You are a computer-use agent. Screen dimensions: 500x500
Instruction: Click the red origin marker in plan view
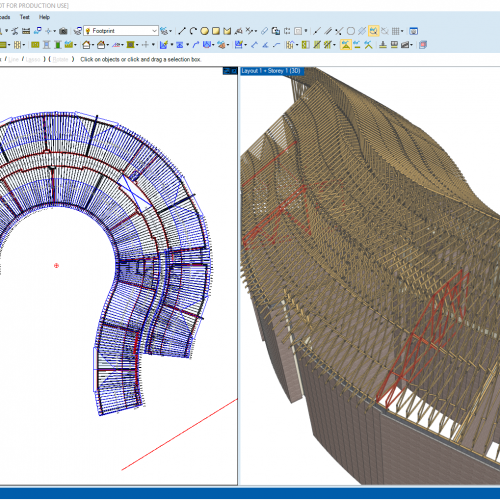(56, 265)
